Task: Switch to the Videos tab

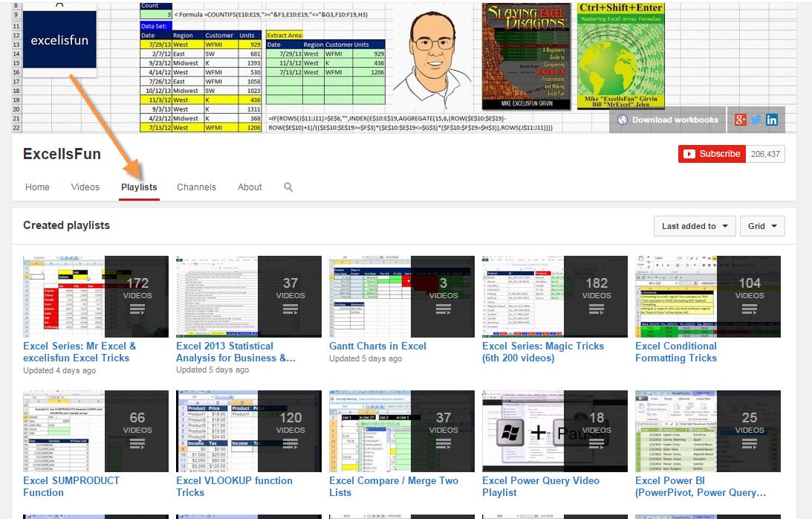Action: 85,187
